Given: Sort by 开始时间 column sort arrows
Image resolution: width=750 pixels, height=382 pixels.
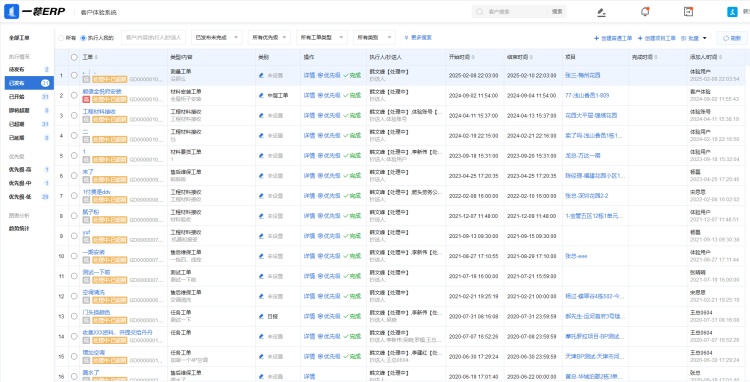Looking at the screenshot, I should (472, 57).
